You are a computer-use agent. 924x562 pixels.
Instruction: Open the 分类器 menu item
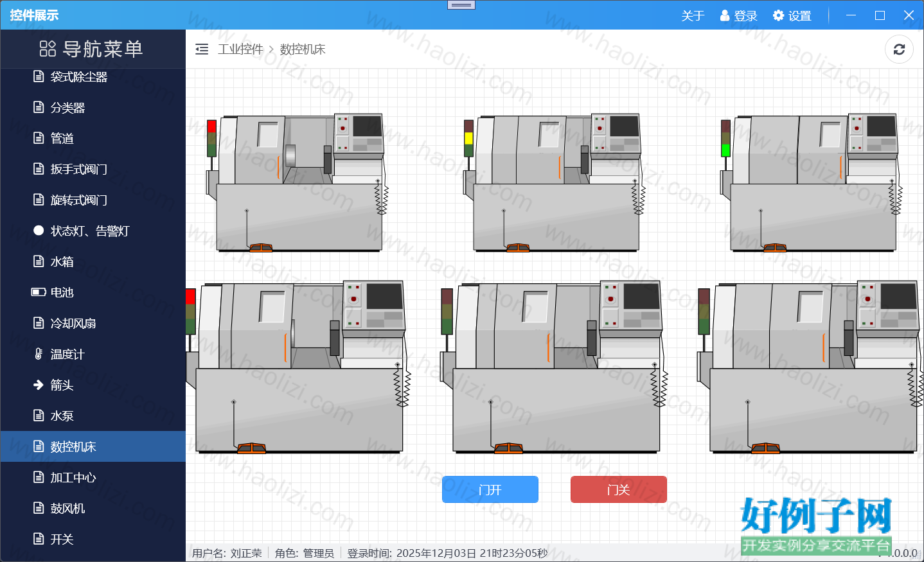(93, 107)
